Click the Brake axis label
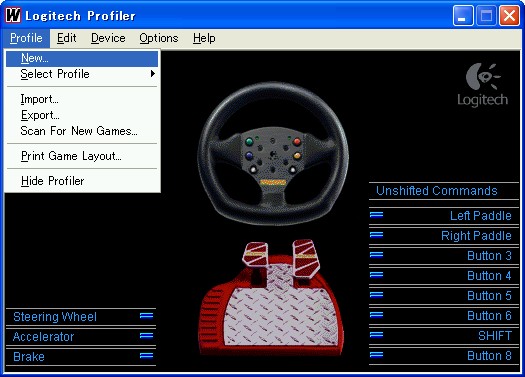Viewport: 525px width, 377px height. pyautogui.click(x=29, y=357)
